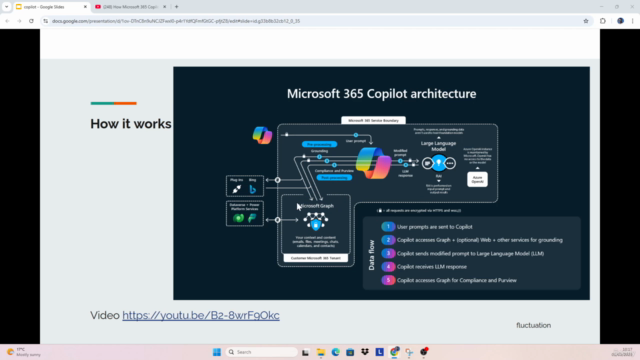This screenshot has width=640, height=360.
Task: Open the blue L app on taskbar
Action: click(380, 352)
